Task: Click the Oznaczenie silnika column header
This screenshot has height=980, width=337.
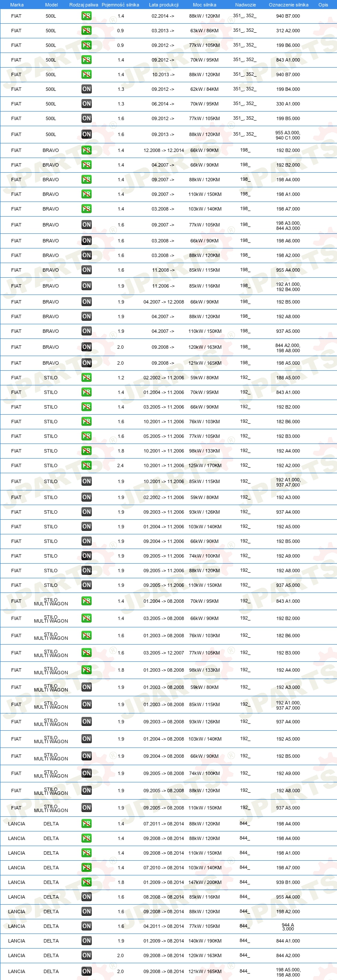Action: [x=289, y=5]
